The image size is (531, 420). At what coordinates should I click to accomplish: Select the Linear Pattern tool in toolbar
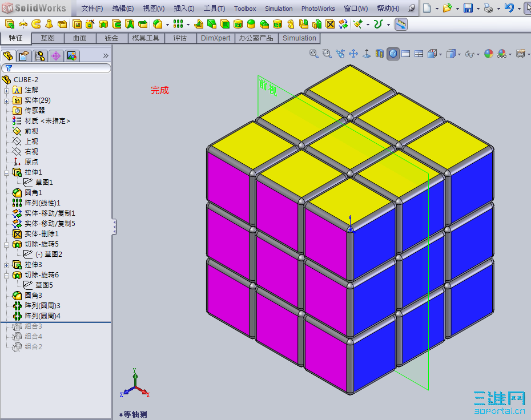click(178, 24)
